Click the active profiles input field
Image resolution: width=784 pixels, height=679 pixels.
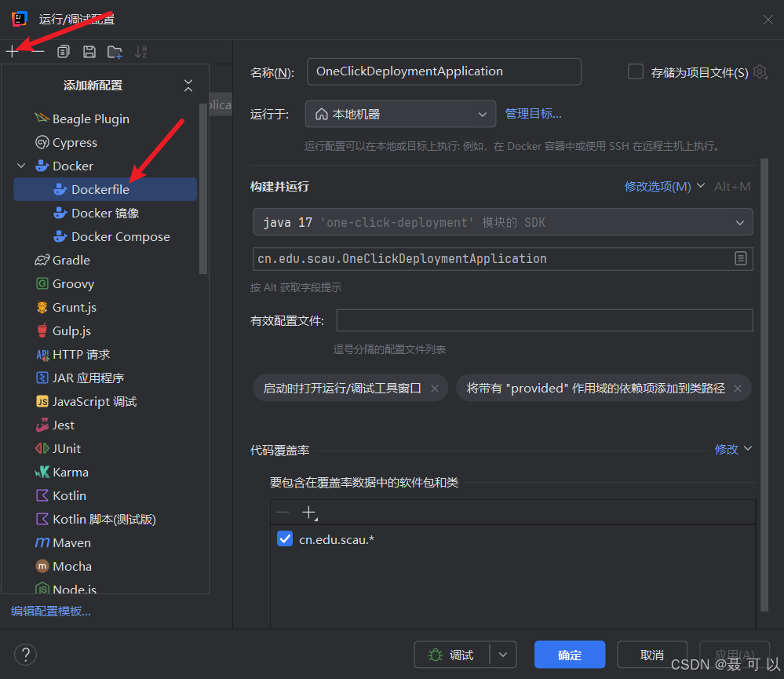(x=545, y=320)
